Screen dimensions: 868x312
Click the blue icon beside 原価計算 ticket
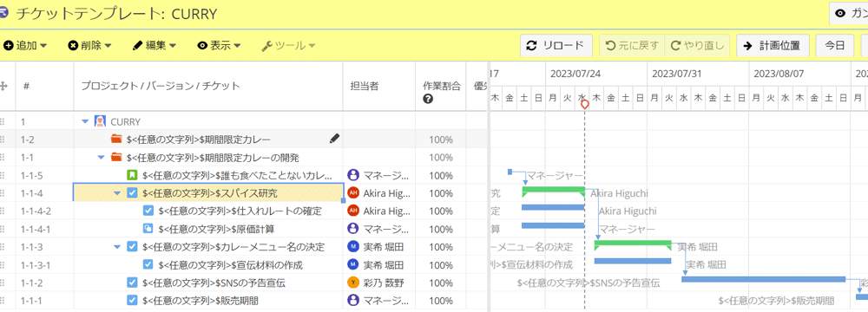[148, 229]
